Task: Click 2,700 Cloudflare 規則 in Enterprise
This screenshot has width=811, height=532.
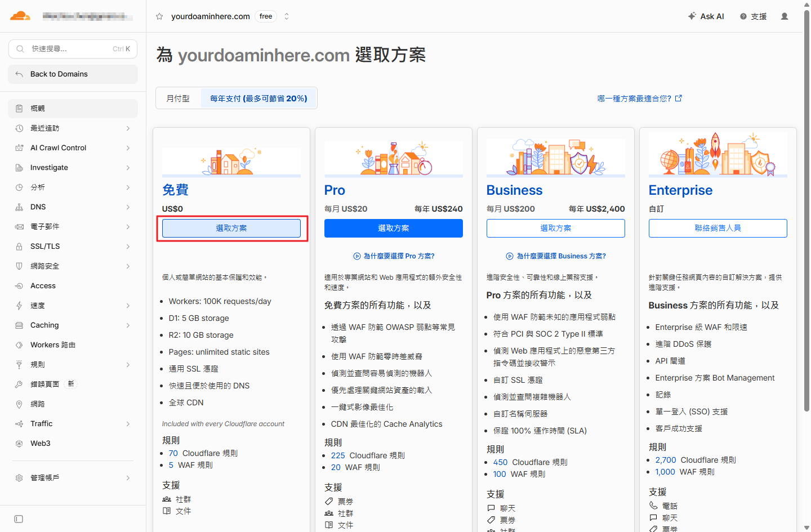Action: coord(696,460)
